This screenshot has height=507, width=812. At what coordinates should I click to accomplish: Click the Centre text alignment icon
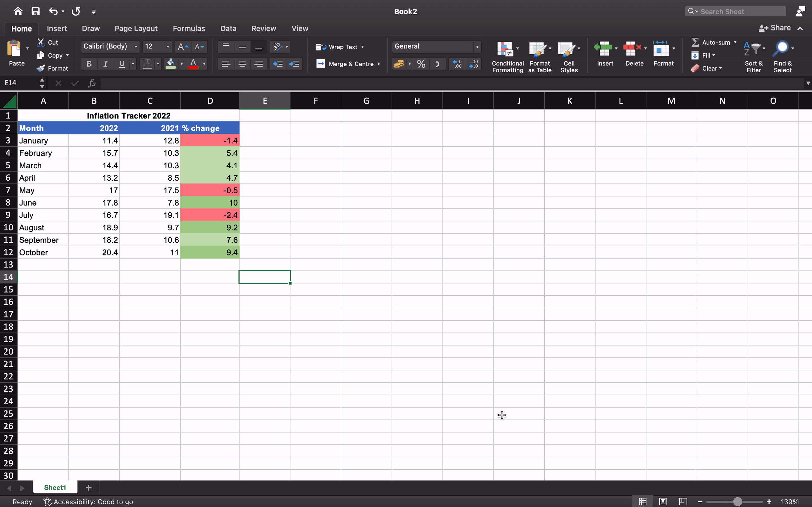click(242, 64)
